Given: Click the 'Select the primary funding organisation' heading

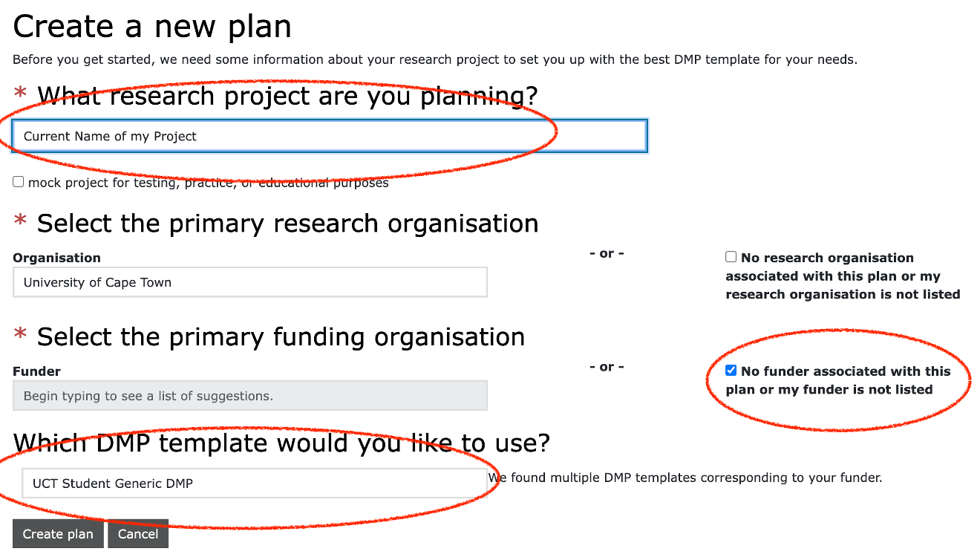Looking at the screenshot, I should click(281, 336).
